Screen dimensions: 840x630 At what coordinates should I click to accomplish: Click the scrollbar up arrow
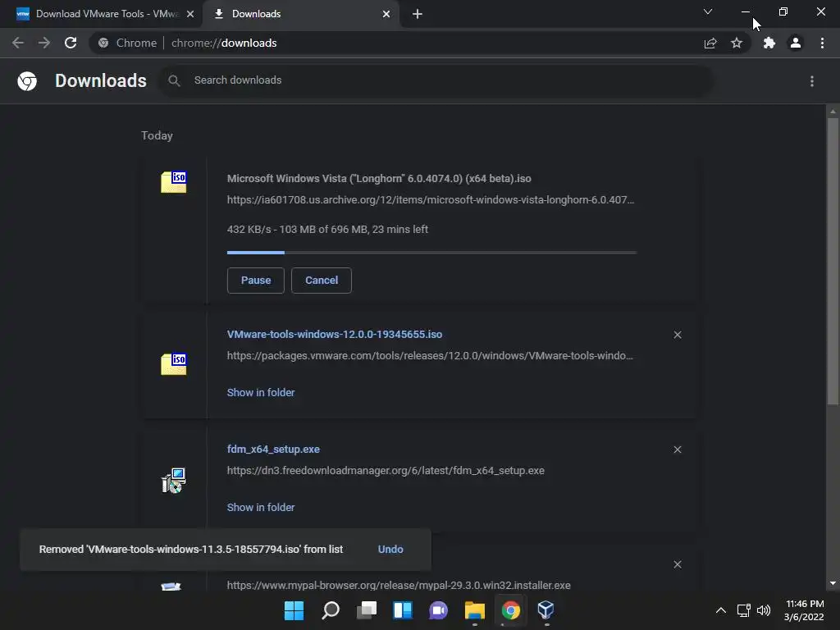(833, 112)
